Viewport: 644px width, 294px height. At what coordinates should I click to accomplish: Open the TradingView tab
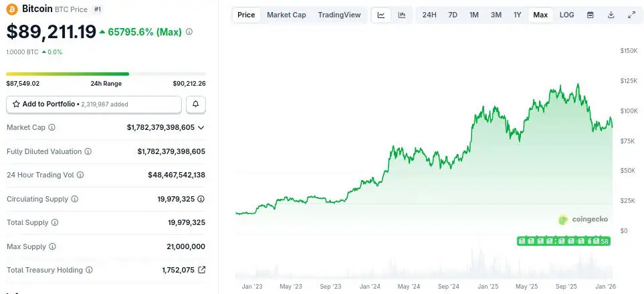339,15
